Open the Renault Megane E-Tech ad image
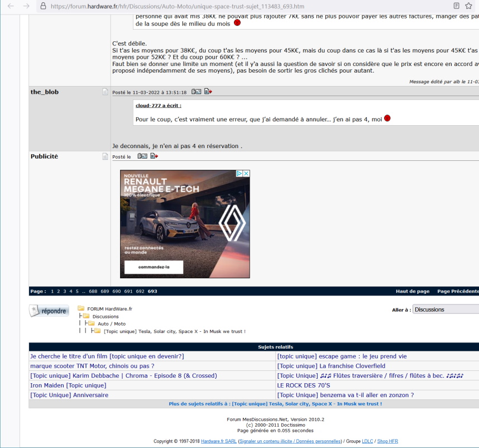Viewport: 479px width, 448px height. [x=185, y=223]
